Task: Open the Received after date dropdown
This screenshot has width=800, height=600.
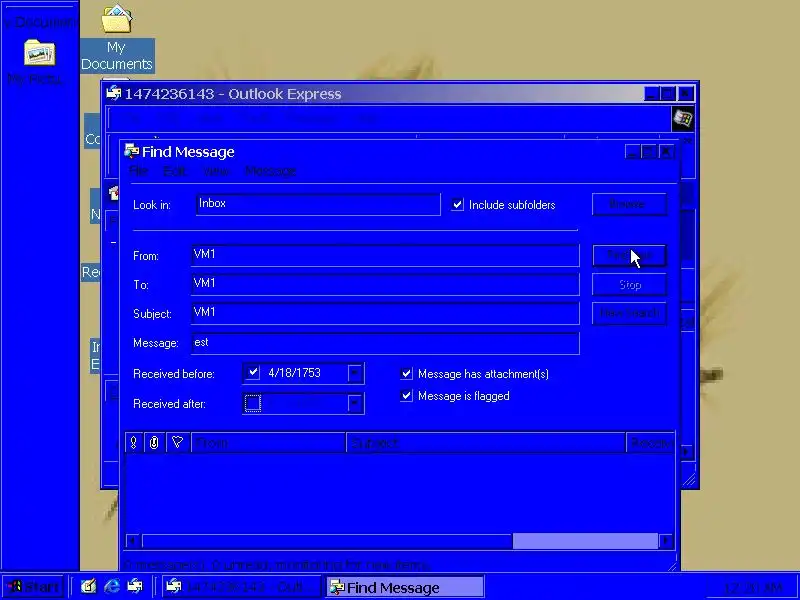Action: (x=355, y=404)
